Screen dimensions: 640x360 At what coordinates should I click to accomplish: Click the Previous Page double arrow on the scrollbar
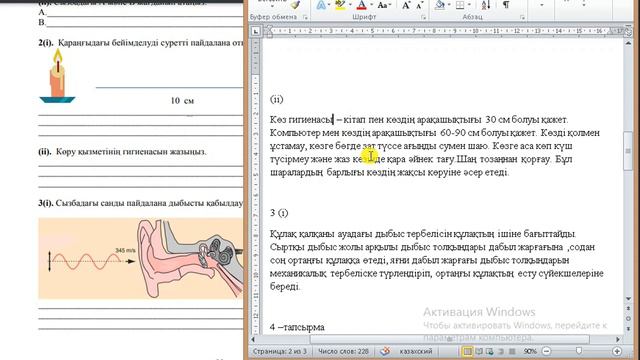(x=629, y=309)
